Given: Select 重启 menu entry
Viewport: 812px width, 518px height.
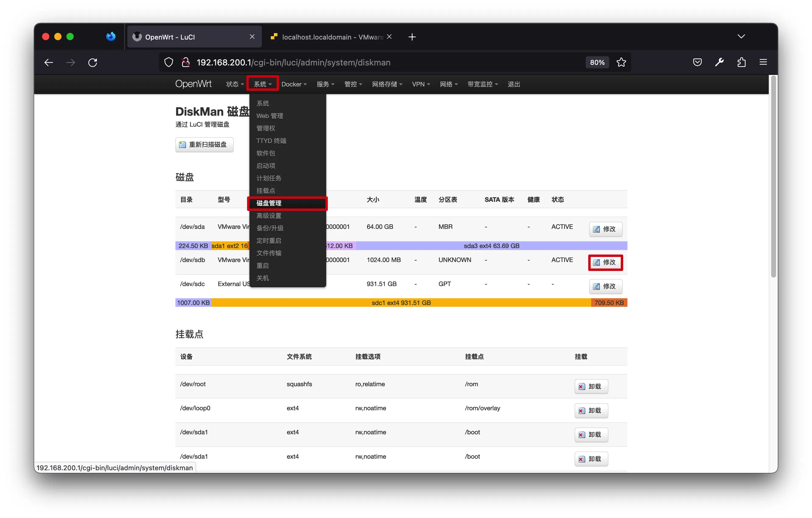Looking at the screenshot, I should (x=288, y=266).
